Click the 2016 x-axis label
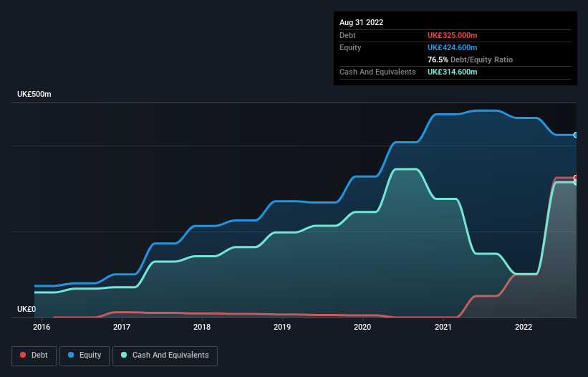588x377 pixels. point(42,327)
